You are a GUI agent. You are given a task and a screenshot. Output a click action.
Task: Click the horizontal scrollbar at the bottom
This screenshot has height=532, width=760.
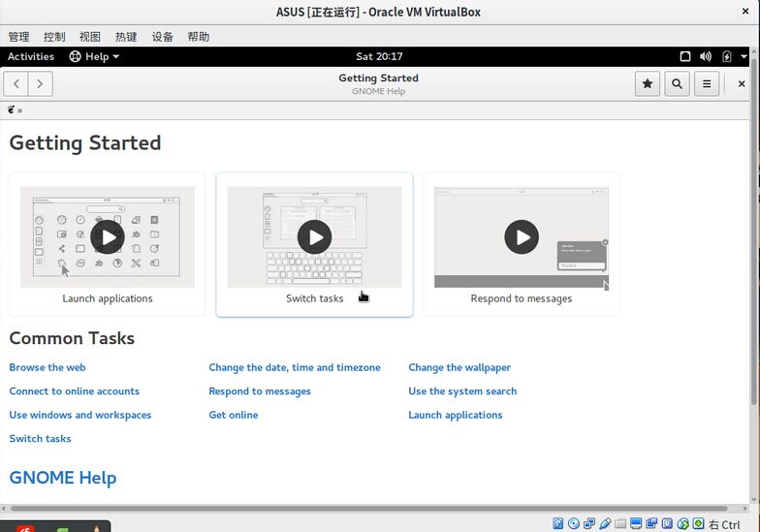(x=369, y=508)
